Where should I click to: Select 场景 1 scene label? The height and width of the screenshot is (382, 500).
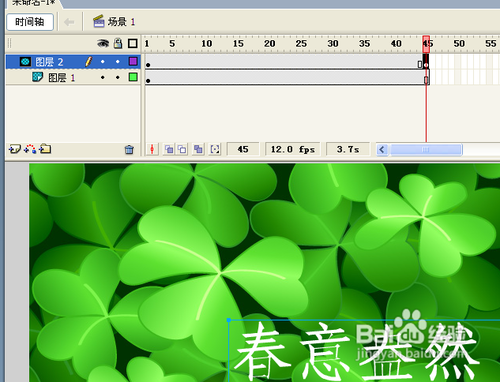click(122, 22)
